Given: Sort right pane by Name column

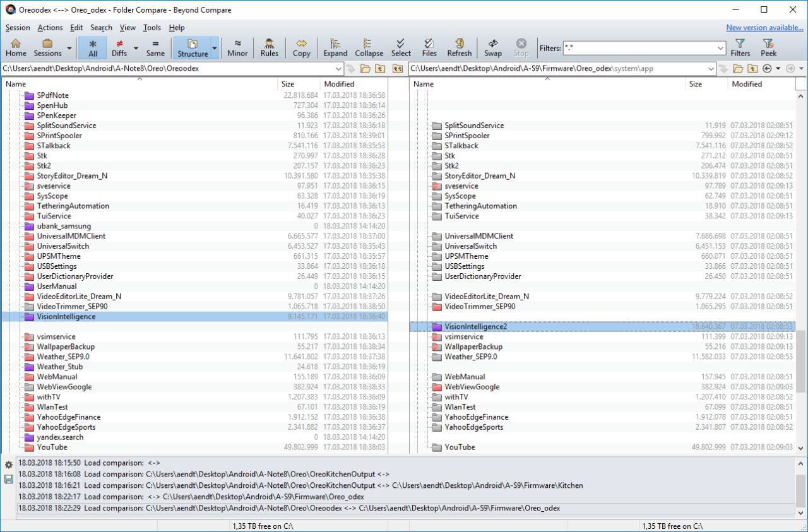Looking at the screenshot, I should (x=547, y=83).
